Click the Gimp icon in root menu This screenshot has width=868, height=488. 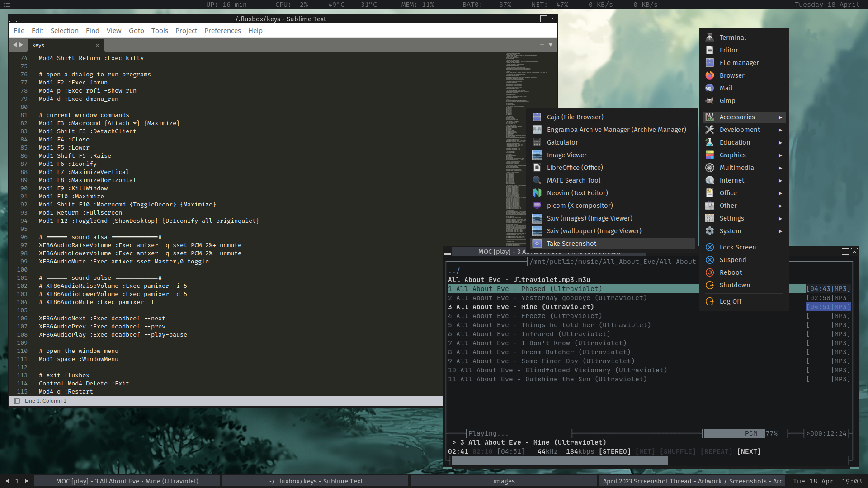click(x=710, y=101)
